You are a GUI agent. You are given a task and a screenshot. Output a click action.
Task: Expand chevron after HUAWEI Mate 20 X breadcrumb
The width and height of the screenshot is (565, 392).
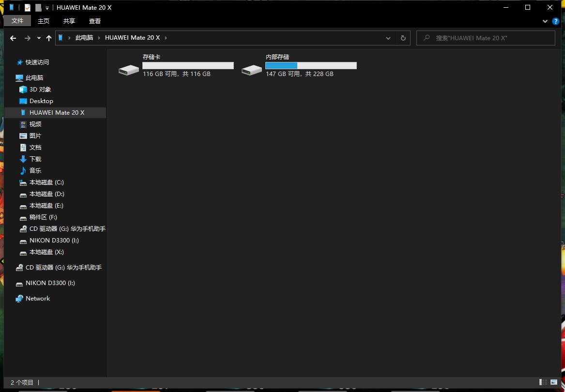click(x=166, y=38)
